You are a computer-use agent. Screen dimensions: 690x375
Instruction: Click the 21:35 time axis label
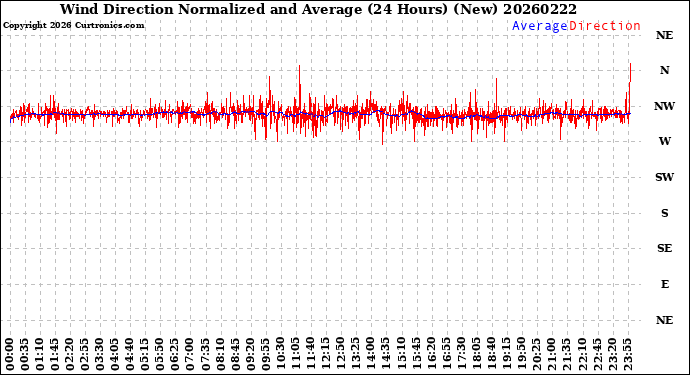click(x=567, y=354)
